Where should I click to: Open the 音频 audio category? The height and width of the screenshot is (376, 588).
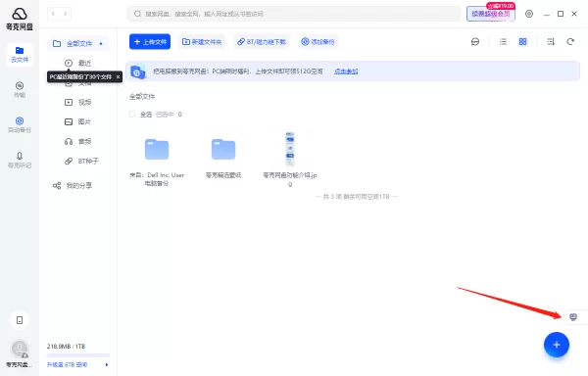tap(78, 141)
